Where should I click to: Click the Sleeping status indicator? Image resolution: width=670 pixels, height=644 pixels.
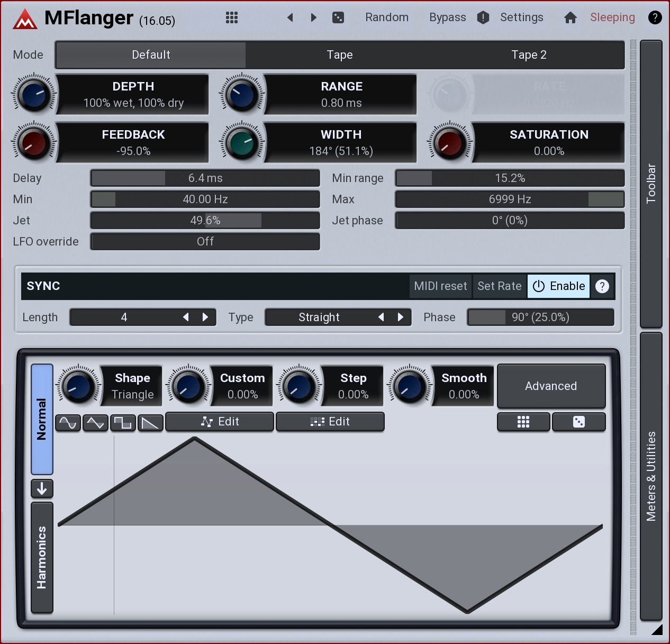click(x=612, y=17)
